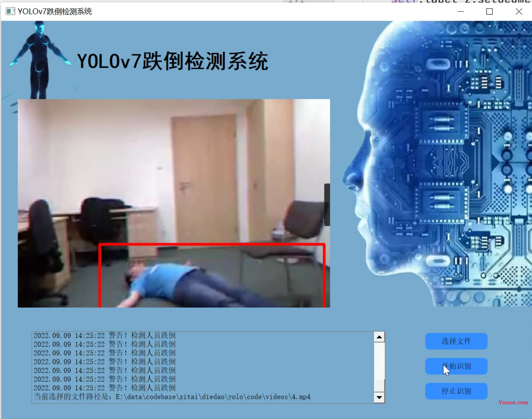Click the log scrollbar thumb
532x419 pixels.
pos(379,386)
